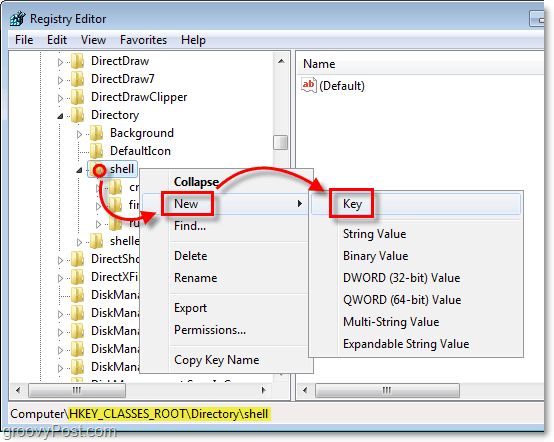Viewport: 554px width, 442px height.
Task: Click the Background folder icon
Action: (x=96, y=133)
